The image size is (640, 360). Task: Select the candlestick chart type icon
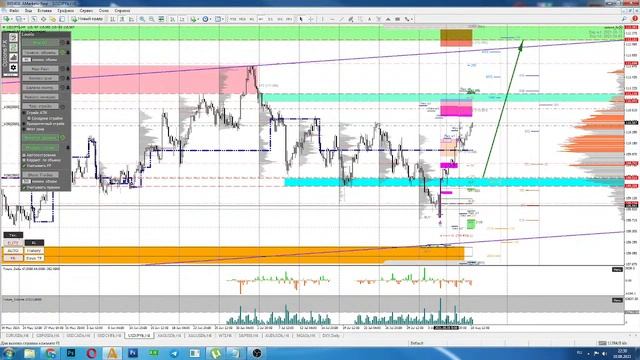pos(122,19)
